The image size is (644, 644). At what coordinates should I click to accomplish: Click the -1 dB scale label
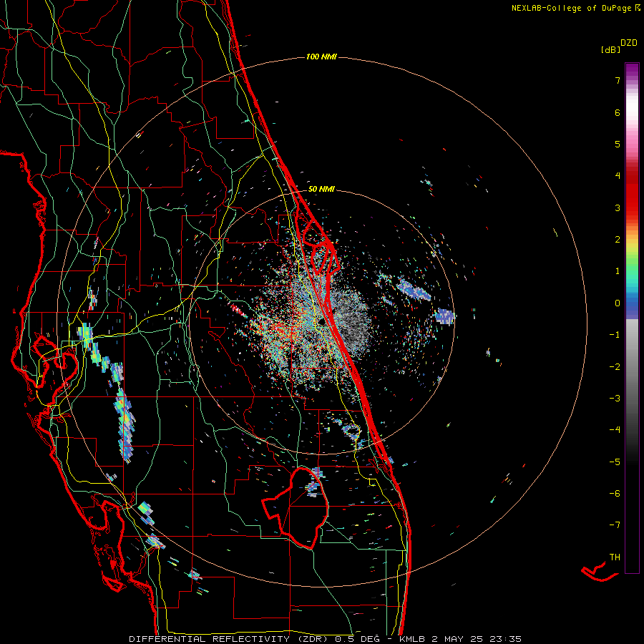pos(615,335)
